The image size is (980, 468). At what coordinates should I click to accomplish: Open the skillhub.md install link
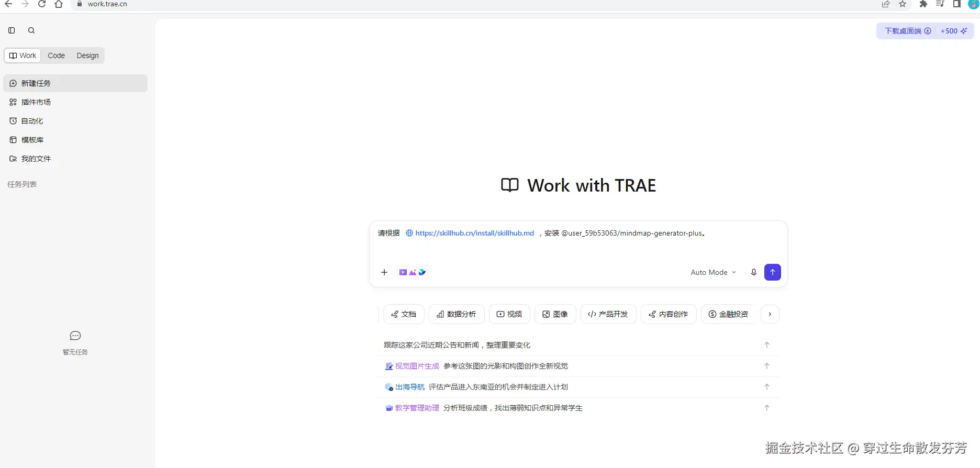[470, 233]
